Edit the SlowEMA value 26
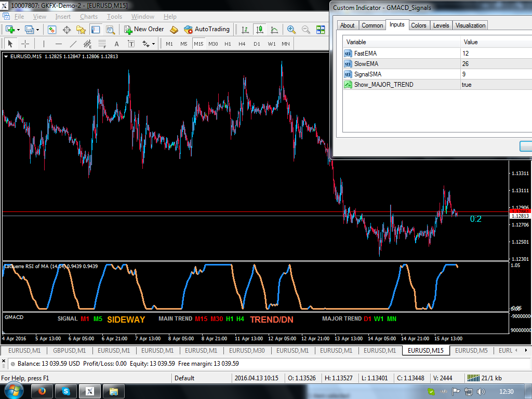The height and width of the screenshot is (399, 532). (496, 64)
